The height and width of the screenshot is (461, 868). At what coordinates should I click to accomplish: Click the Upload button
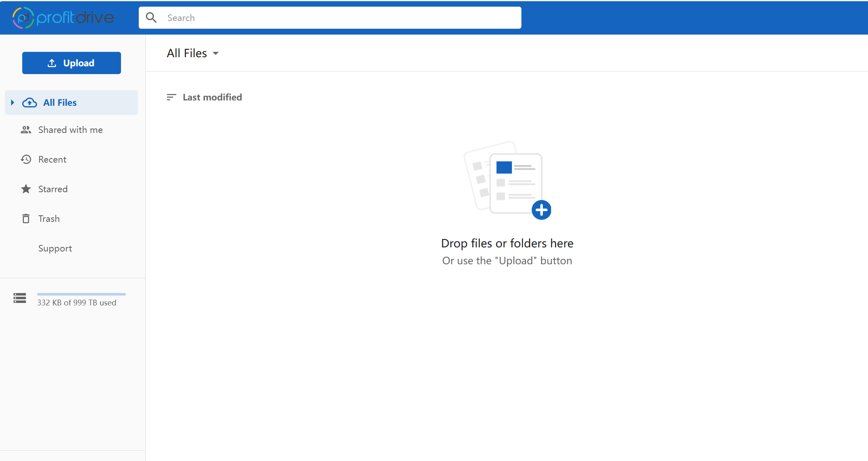click(x=72, y=63)
